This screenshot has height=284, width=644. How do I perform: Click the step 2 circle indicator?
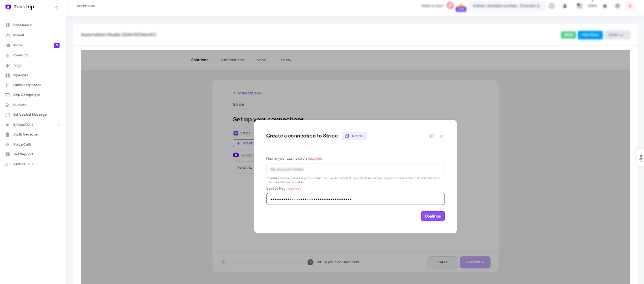pyautogui.click(x=310, y=262)
